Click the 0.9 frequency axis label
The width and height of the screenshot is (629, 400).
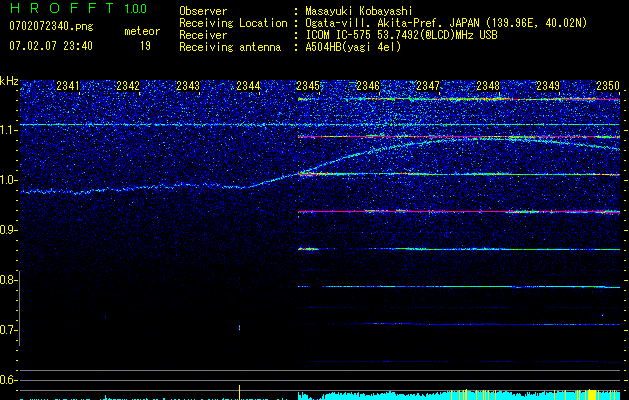click(8, 230)
